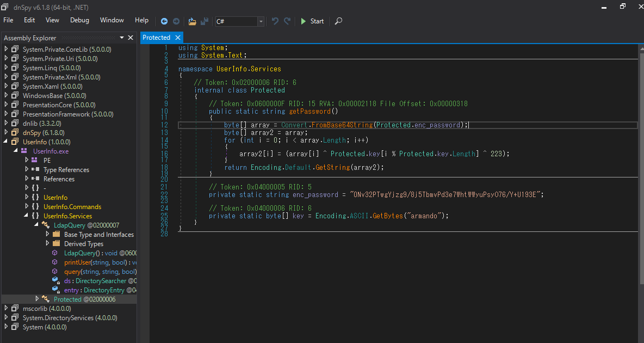Open assembly with folder icon

coord(192,21)
